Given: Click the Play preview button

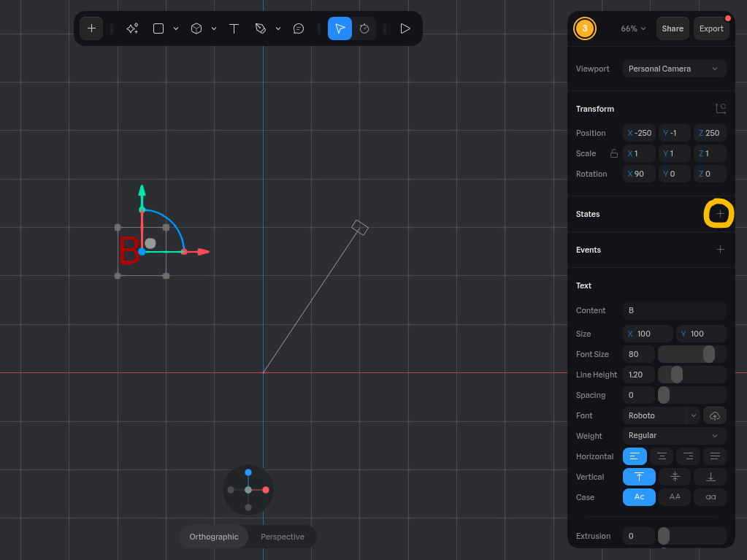Looking at the screenshot, I should [x=405, y=28].
